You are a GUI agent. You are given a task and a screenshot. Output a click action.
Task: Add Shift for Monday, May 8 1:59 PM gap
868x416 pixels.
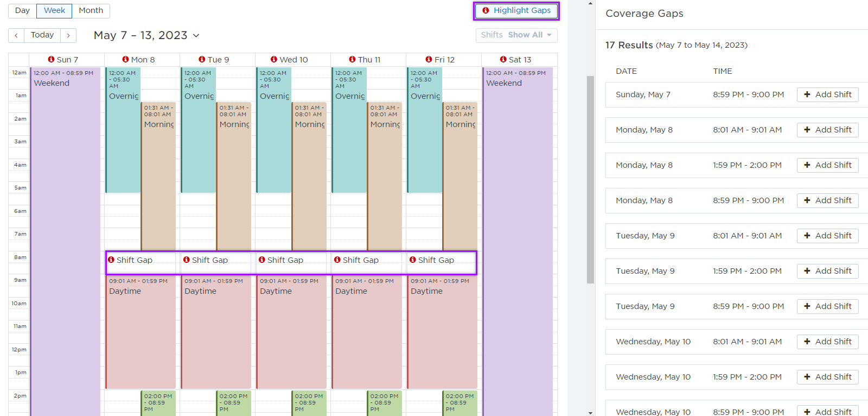pos(827,165)
